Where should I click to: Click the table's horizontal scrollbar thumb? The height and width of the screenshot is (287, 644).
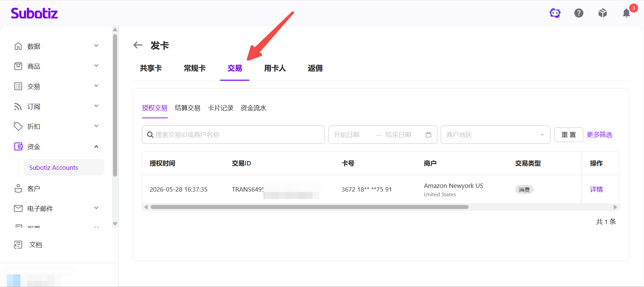point(309,207)
